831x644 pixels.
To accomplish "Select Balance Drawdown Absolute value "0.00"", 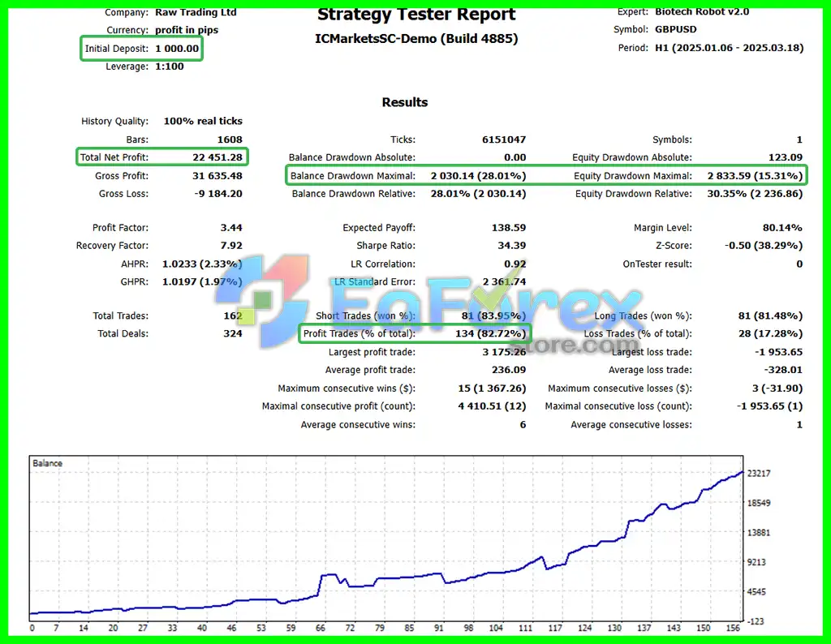I will pyautogui.click(x=515, y=157).
